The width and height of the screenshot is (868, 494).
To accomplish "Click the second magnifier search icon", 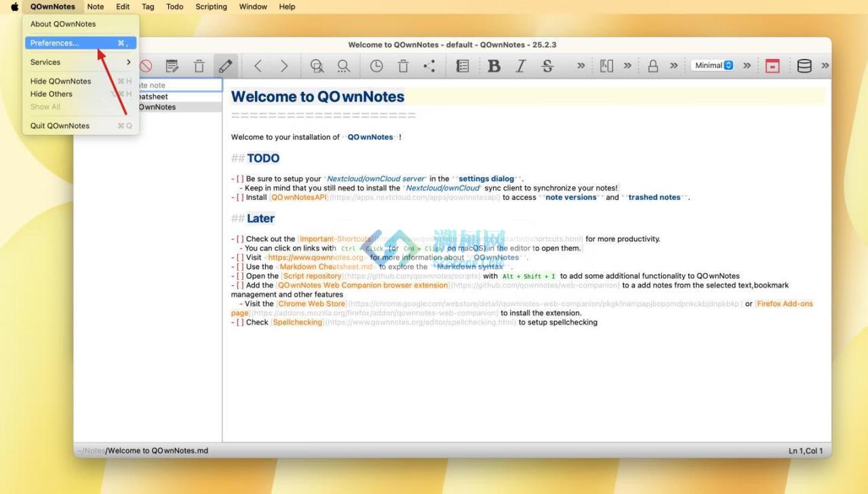I will tap(344, 66).
